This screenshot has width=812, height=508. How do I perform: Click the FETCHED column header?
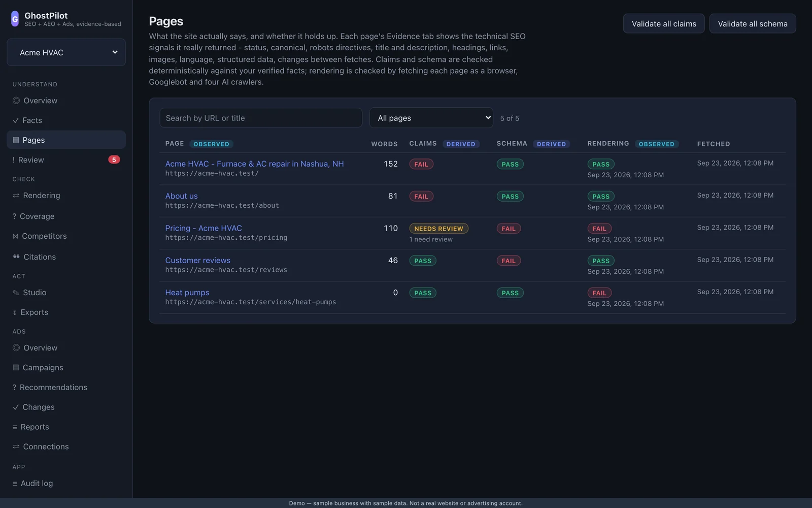[714, 144]
